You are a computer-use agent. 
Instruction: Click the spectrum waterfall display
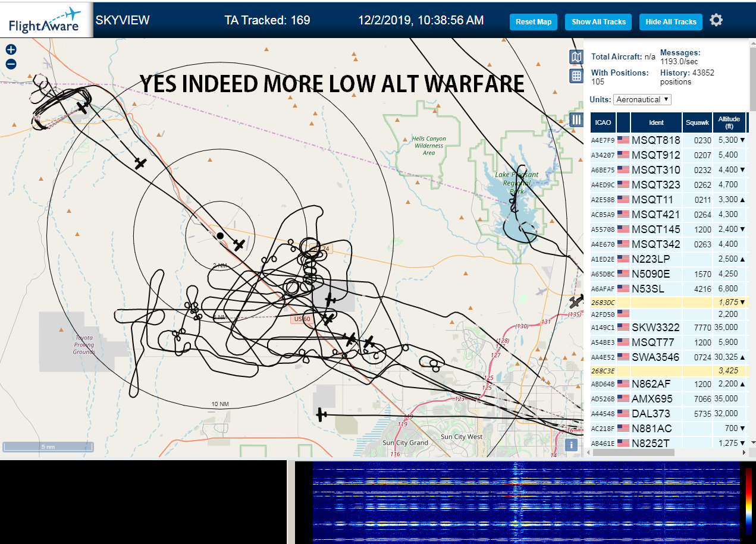pyautogui.click(x=525, y=502)
